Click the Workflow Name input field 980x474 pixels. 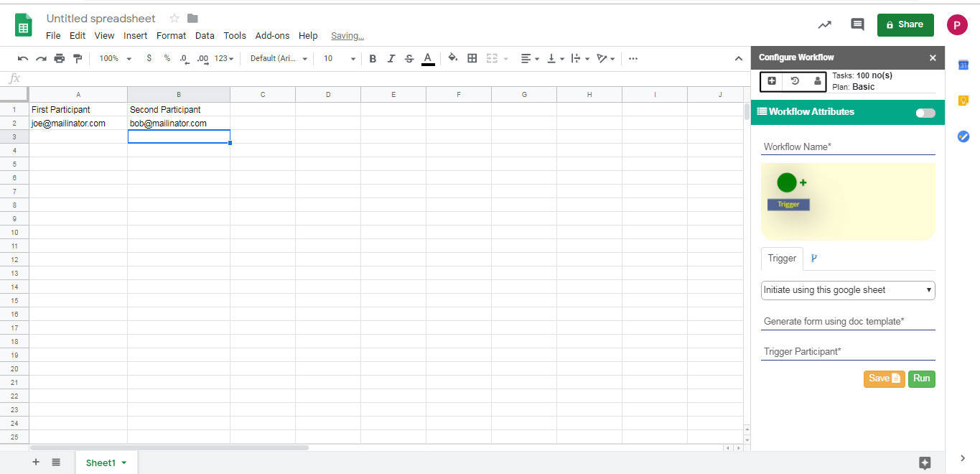(x=848, y=147)
